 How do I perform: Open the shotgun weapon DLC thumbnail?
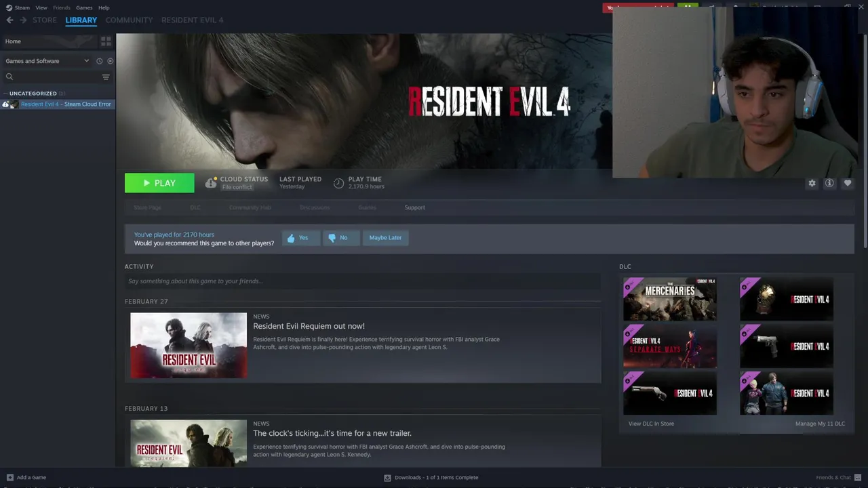pos(670,393)
